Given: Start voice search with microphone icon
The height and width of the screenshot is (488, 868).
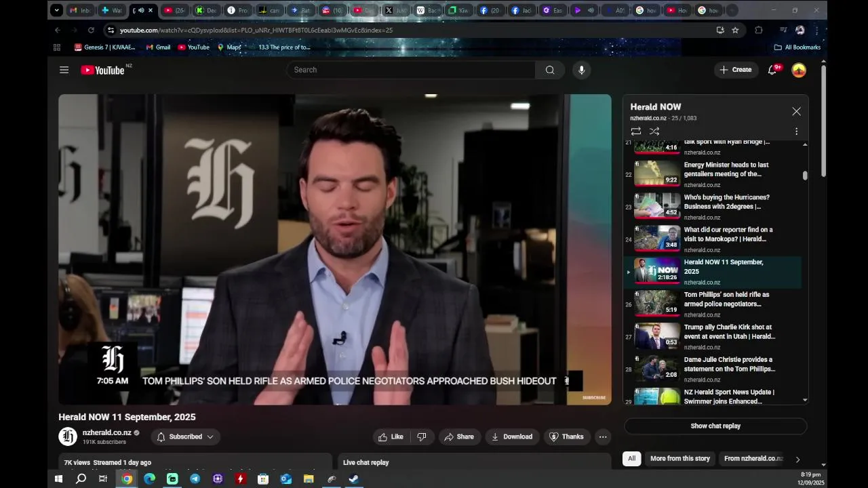Looking at the screenshot, I should coord(581,70).
